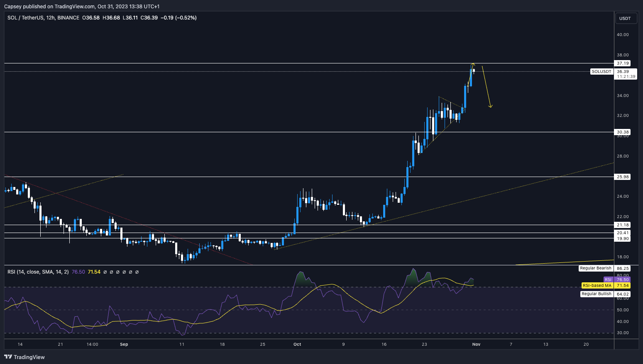
Task: Click the 37.19 horizontal line price label
Action: (623, 63)
